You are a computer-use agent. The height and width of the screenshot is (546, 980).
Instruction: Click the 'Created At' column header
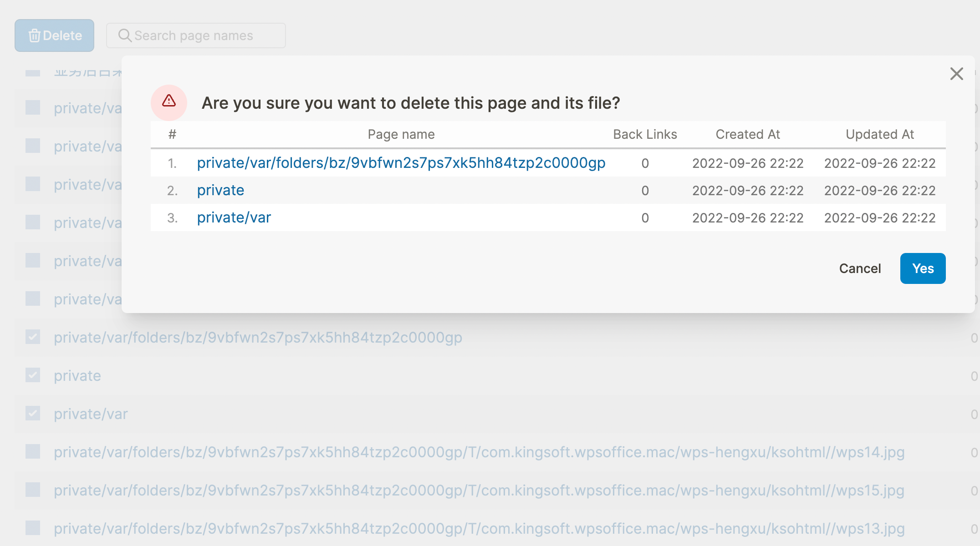click(x=747, y=134)
